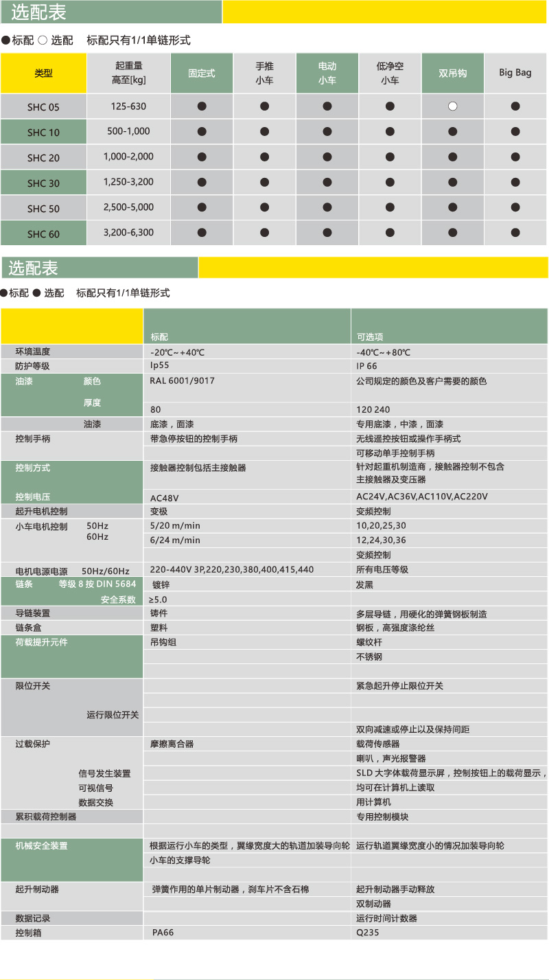Screen dimensions: 549x980
Task: Select the SHC 50 dot under 低净空小车
Action: (x=390, y=207)
